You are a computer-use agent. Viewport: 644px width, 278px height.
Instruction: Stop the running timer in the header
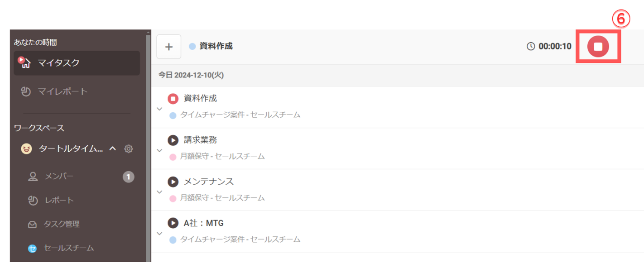[598, 46]
